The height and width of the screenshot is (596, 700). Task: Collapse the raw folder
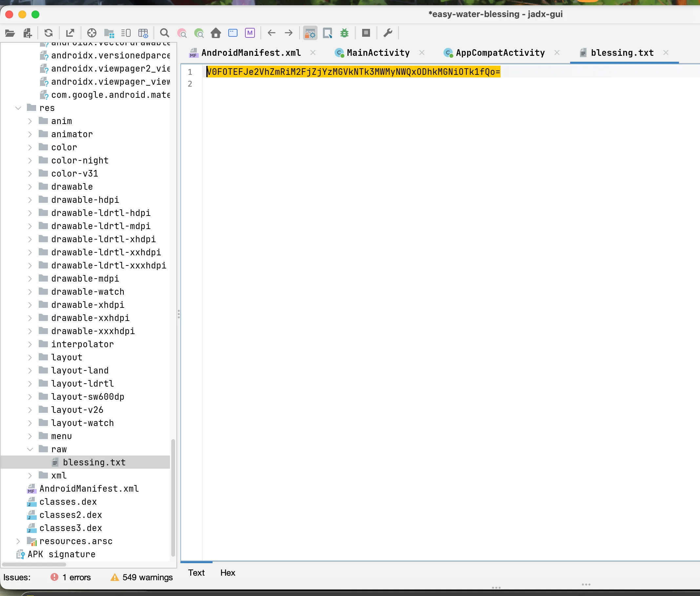[30, 449]
